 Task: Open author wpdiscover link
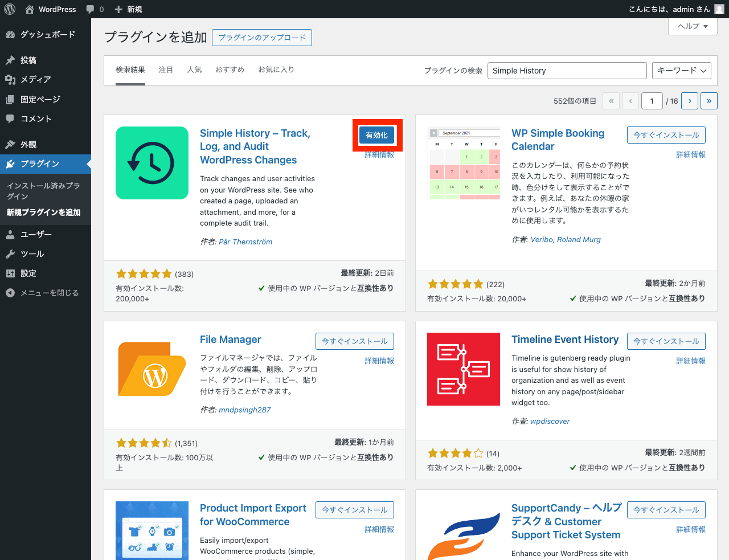click(550, 421)
